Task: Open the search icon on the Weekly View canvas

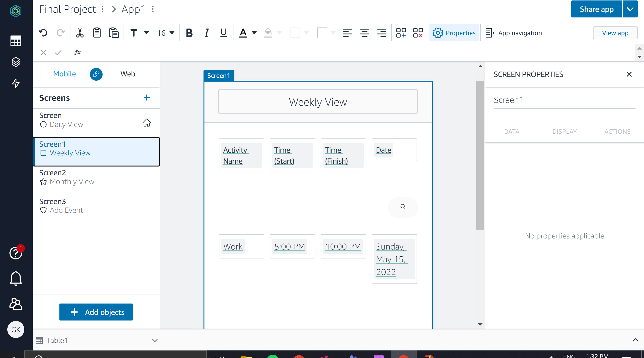Action: click(403, 207)
